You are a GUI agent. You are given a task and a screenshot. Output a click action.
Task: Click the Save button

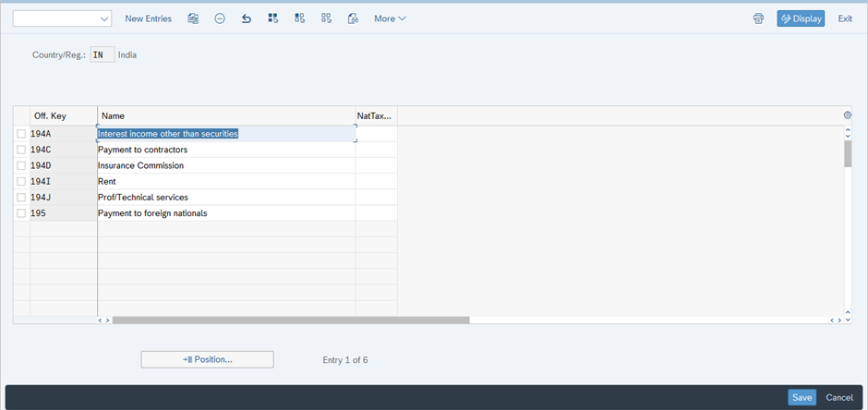coord(802,397)
